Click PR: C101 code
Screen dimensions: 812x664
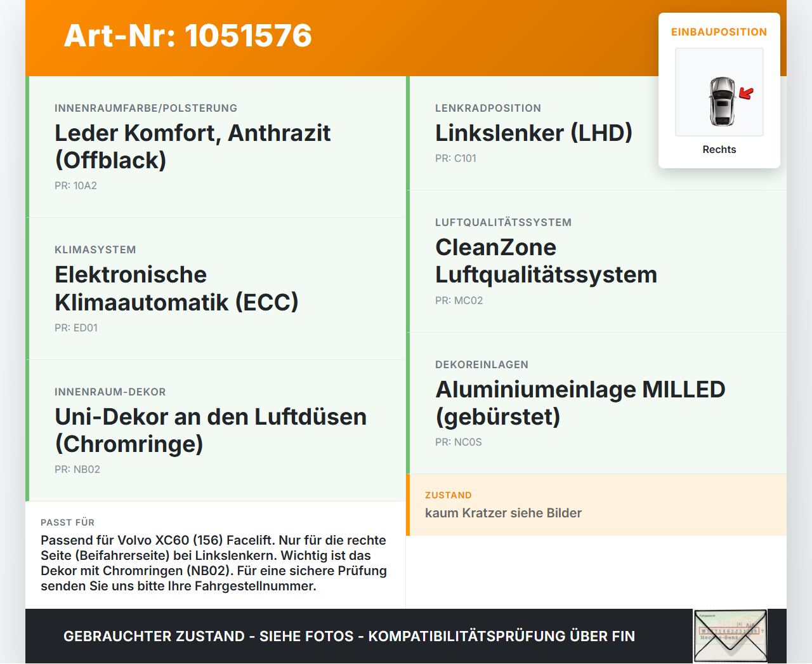tap(455, 158)
